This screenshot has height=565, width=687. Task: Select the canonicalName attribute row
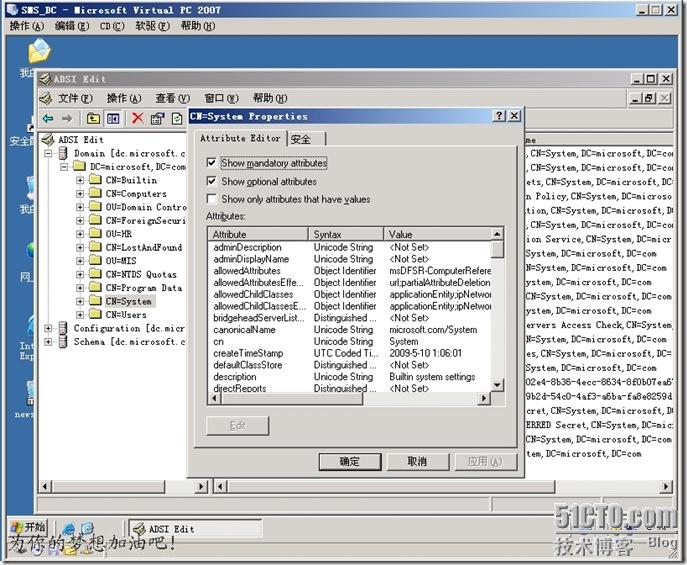tap(350, 330)
